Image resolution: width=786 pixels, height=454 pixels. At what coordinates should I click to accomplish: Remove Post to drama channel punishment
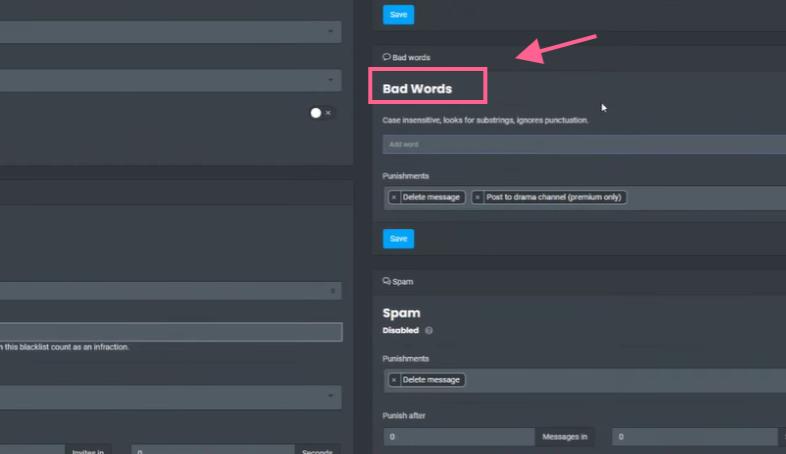(477, 197)
